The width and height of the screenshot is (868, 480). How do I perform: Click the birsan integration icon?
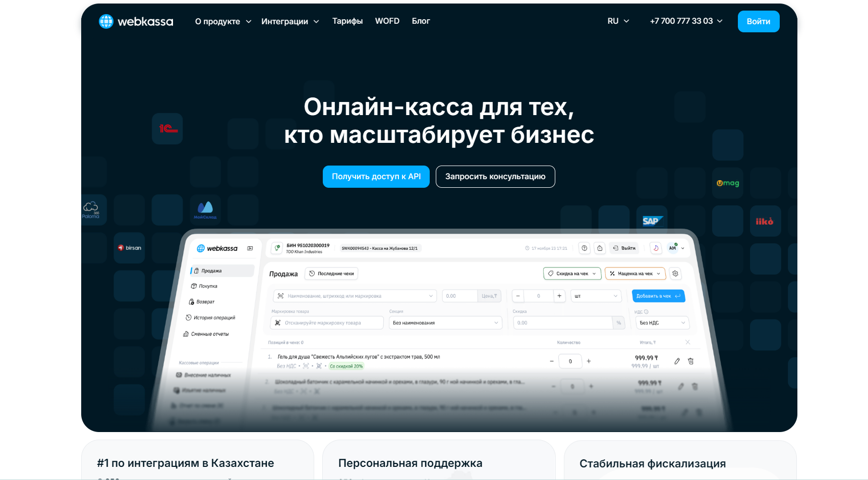pyautogui.click(x=130, y=248)
